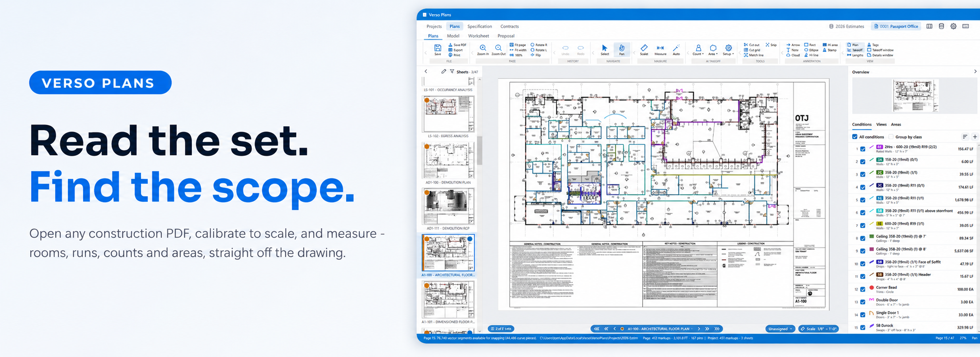
Task: Uncheck condition 8 Ceiling 358-20 @ 7'
Action: [x=863, y=239]
